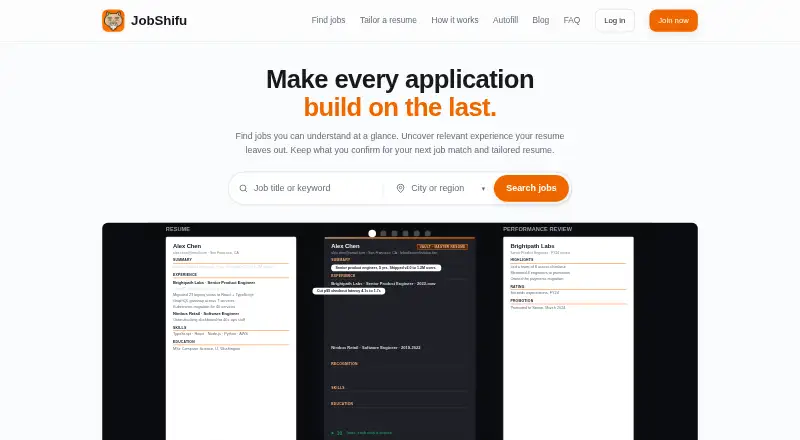This screenshot has width=800, height=440.
Task: Click the magnifier icon in search bar
Action: (x=243, y=188)
